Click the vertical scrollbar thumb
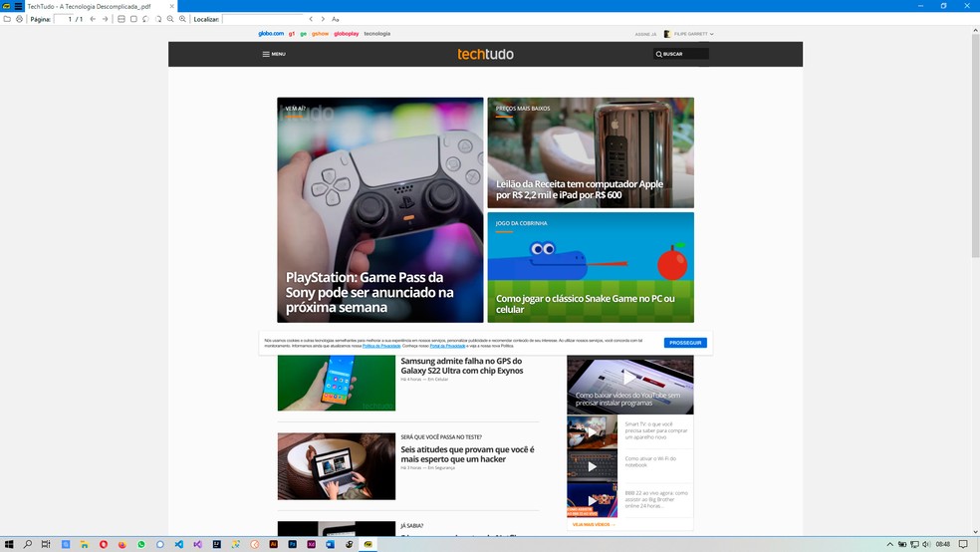 (975, 145)
